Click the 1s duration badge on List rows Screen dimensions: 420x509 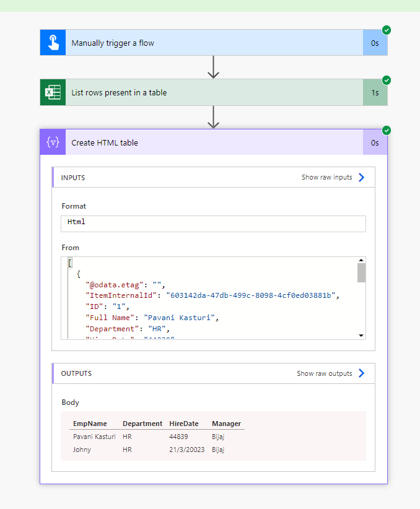pos(375,92)
